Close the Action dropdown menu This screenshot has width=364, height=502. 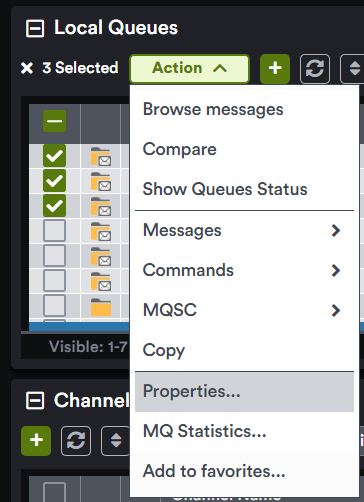tap(189, 69)
